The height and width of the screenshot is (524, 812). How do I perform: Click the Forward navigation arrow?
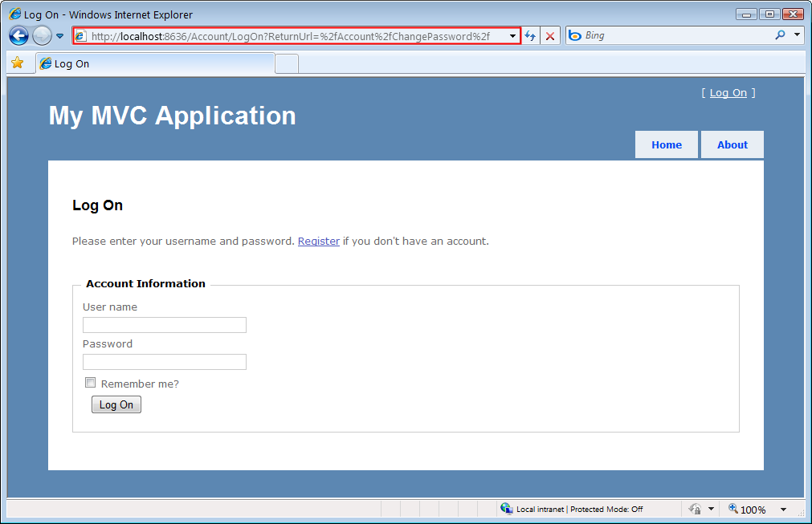(40, 35)
